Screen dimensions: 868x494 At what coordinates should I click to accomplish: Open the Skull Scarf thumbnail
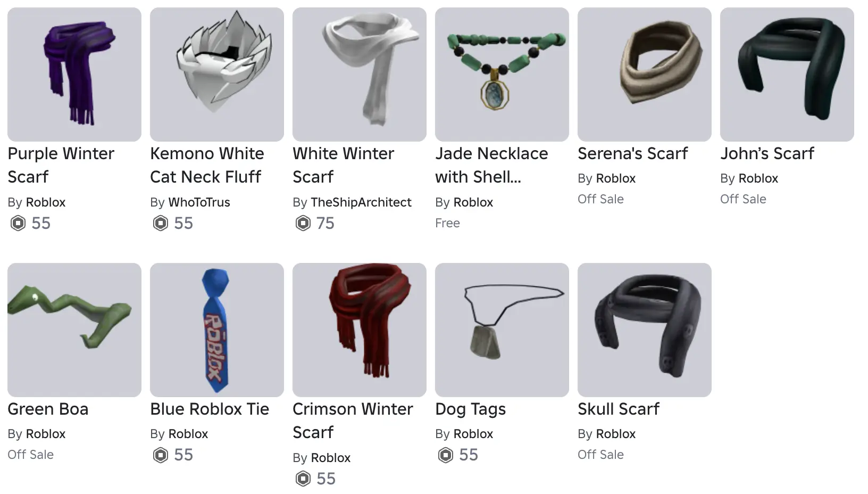645,330
